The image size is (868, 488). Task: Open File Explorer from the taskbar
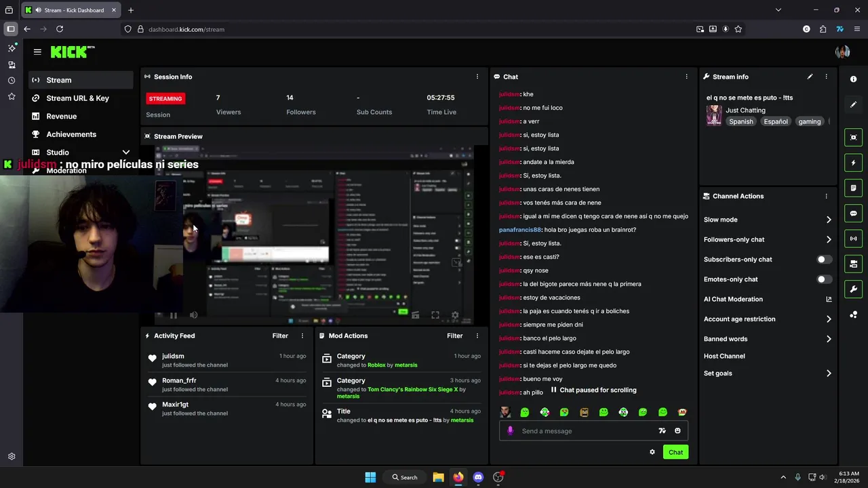pyautogui.click(x=438, y=477)
